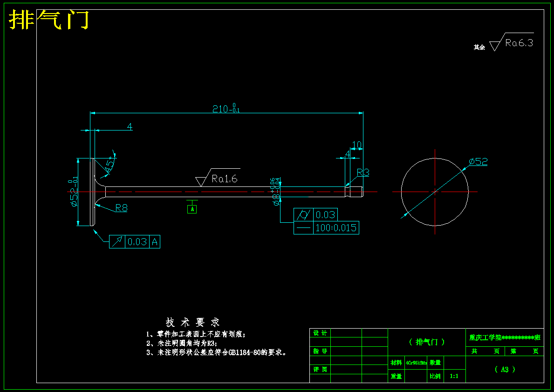Select the "评阅" cell in the title block
This screenshot has height=392, width=554.
point(320,369)
